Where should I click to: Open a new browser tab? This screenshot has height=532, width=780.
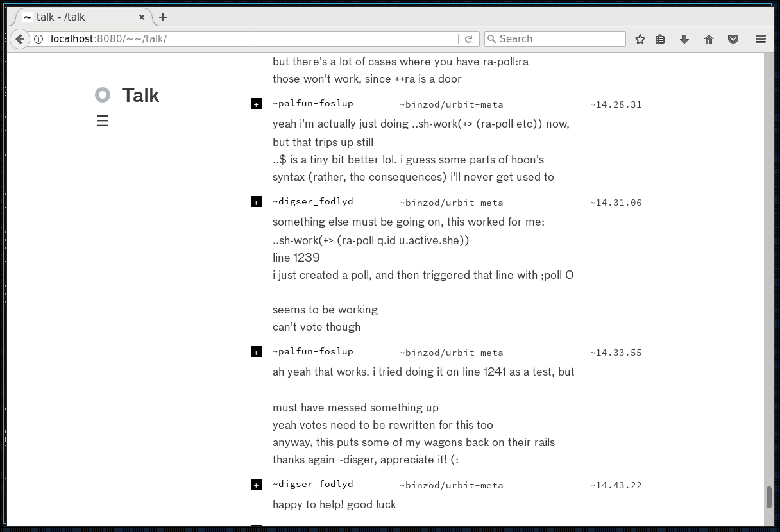(x=163, y=17)
